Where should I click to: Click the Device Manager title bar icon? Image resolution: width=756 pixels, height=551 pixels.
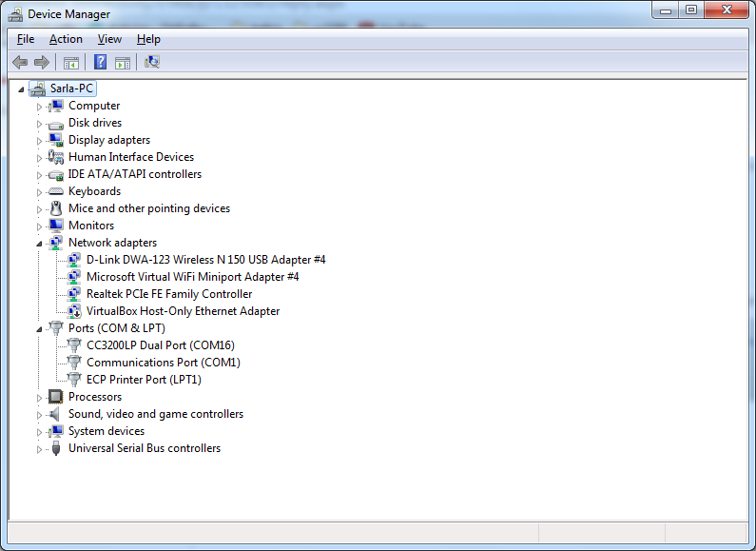coord(15,14)
